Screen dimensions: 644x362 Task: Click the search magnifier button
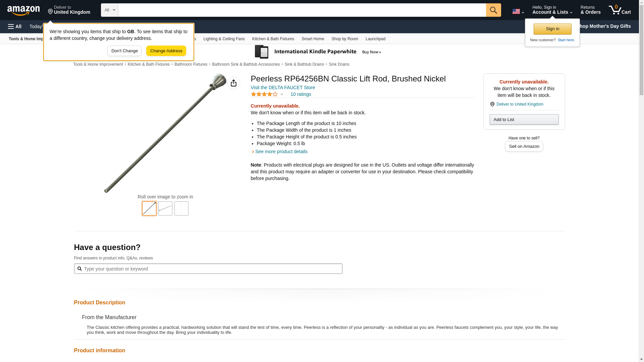[x=493, y=10]
